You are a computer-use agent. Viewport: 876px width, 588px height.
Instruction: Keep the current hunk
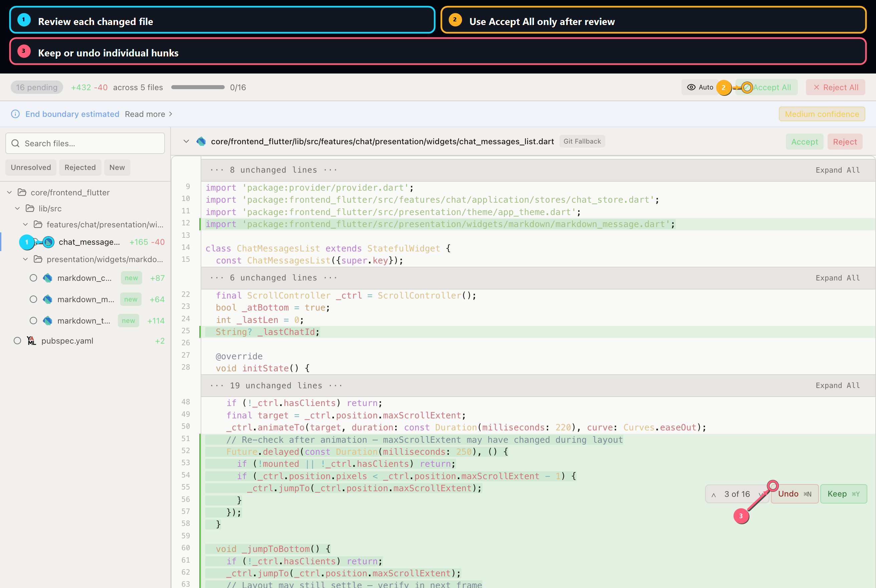point(843,494)
